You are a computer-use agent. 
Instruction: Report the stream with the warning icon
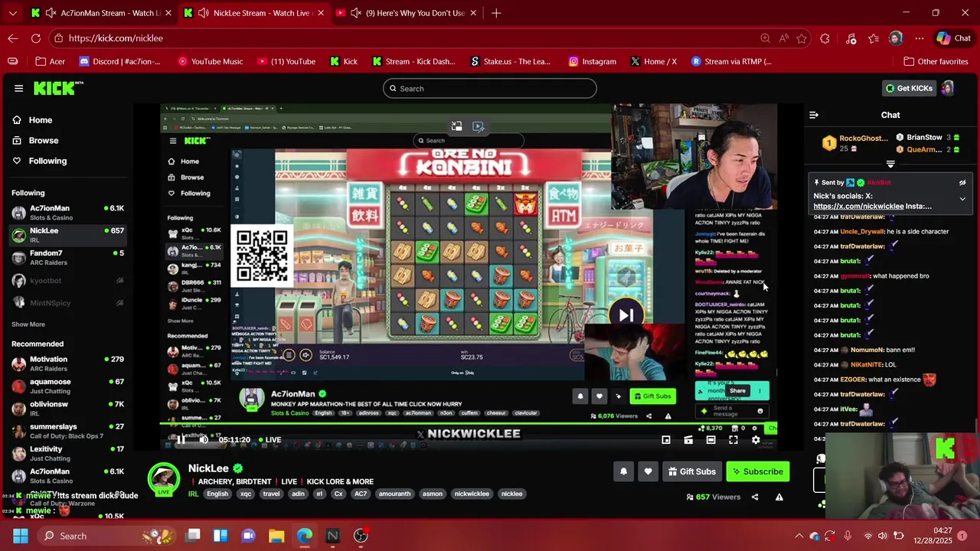pos(779,497)
